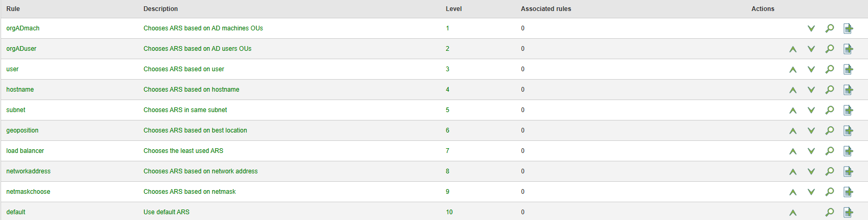Viewport: 868px width, 220px height.
Task: Open the load balancer rule link
Action: click(x=25, y=151)
